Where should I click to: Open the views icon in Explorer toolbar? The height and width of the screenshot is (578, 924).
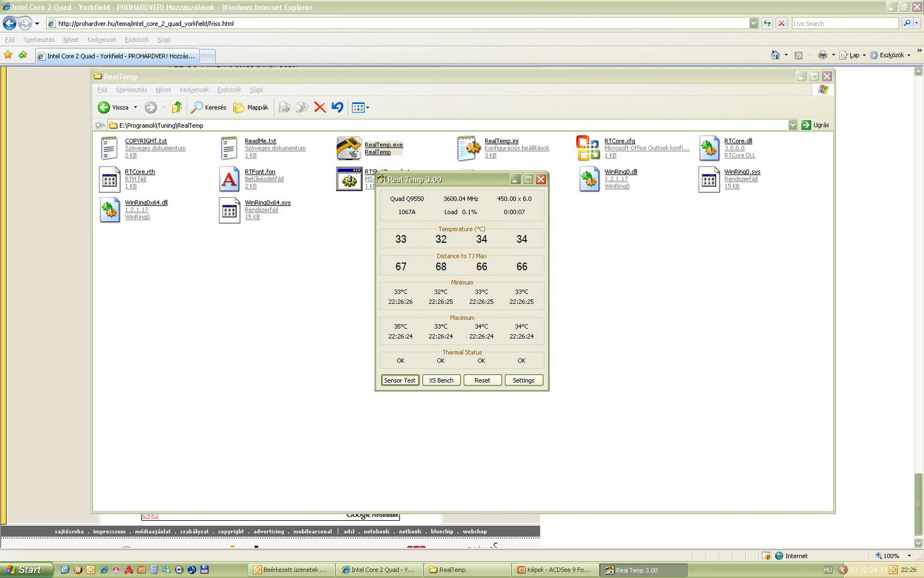[358, 108]
